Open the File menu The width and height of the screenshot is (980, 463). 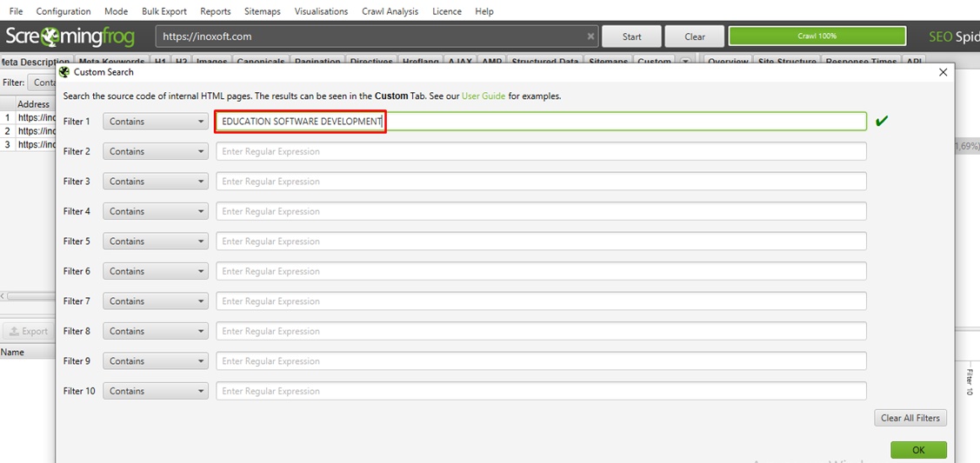[17, 11]
